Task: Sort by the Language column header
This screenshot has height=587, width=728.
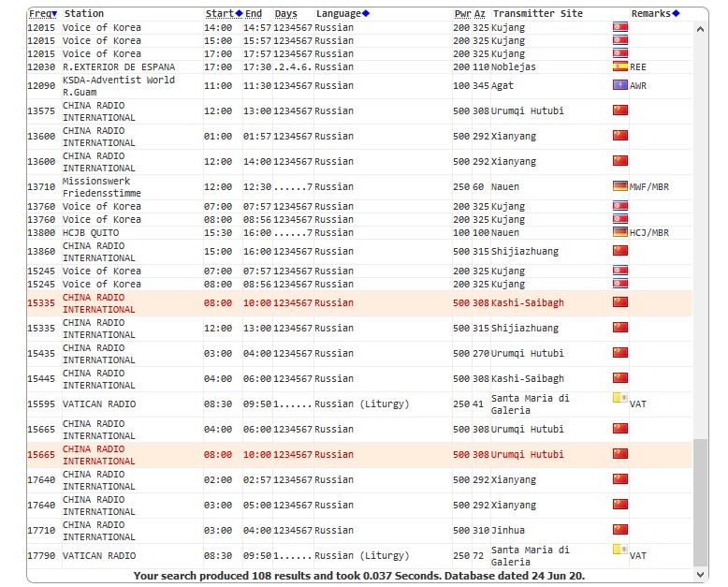Action: point(339,14)
